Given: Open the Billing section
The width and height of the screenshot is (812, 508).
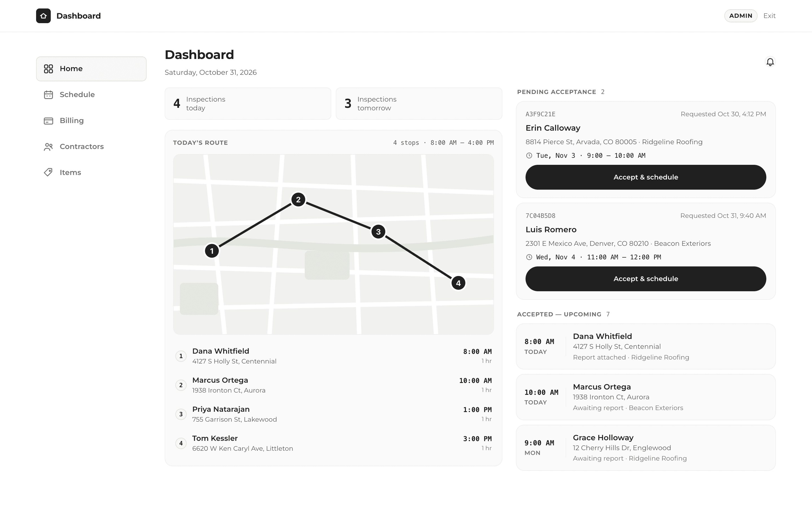Looking at the screenshot, I should (x=91, y=121).
